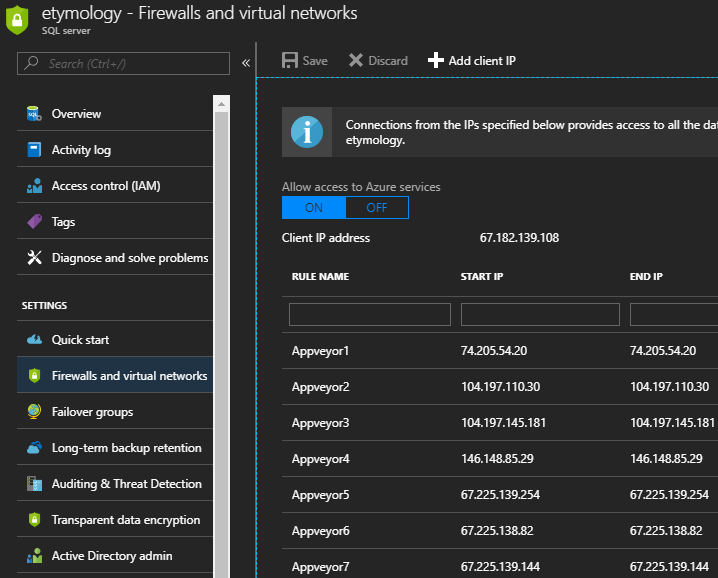The height and width of the screenshot is (578, 718).
Task: Click the blue information icon
Action: pos(307,132)
